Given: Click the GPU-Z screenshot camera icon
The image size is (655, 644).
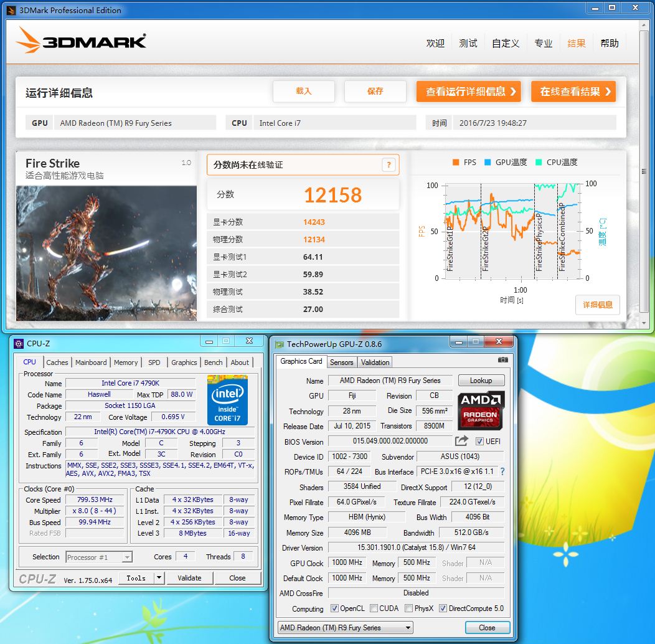Looking at the screenshot, I should 503,360.
